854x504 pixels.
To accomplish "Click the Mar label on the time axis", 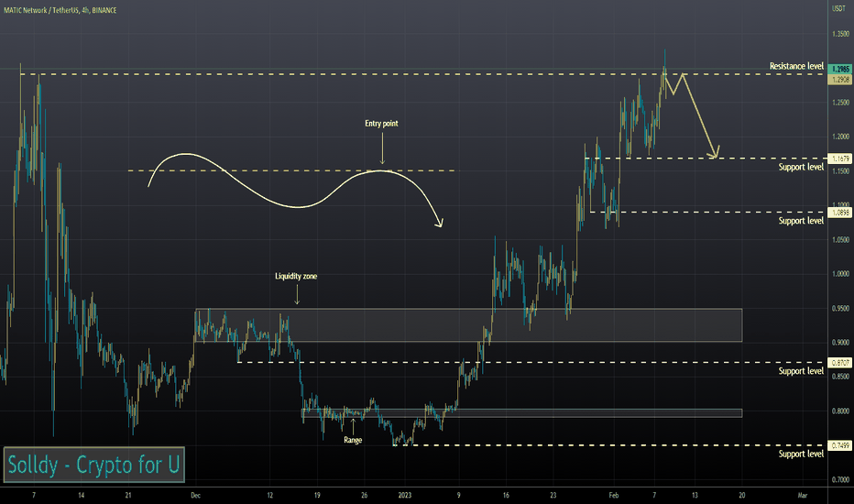I will tap(803, 495).
